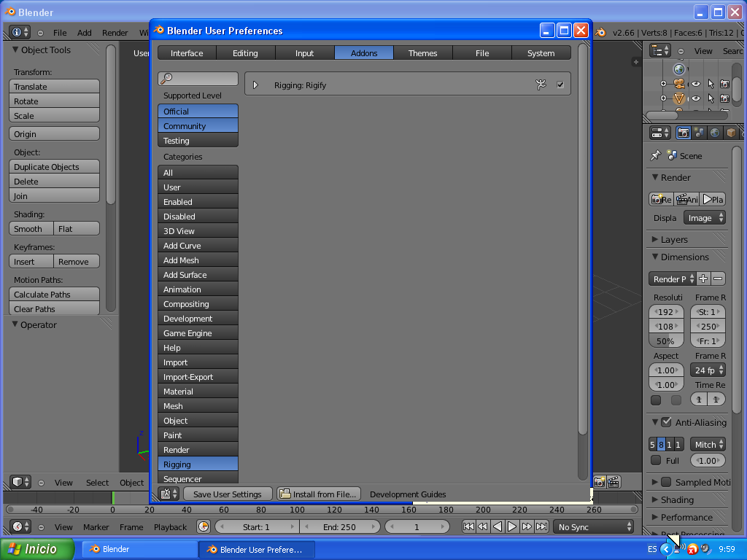Collapse the Dimensions panel
The width and height of the screenshot is (747, 560).
(x=655, y=257)
